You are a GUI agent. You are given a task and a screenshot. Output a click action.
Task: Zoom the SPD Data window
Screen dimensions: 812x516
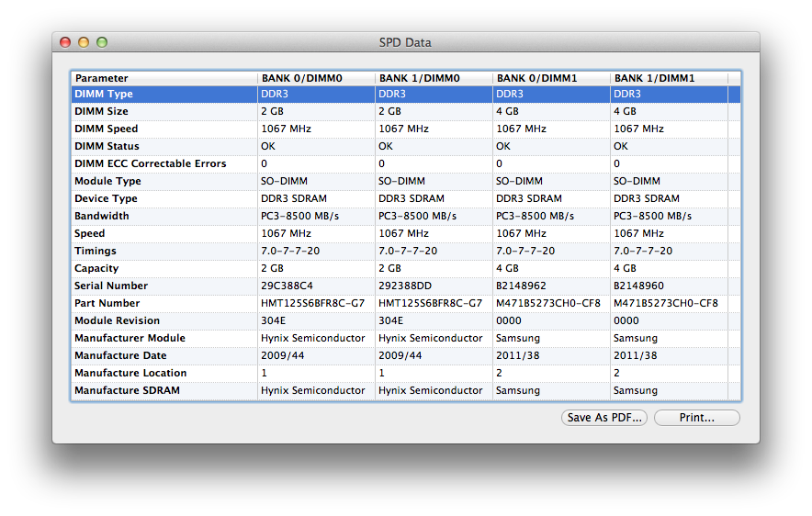(102, 42)
